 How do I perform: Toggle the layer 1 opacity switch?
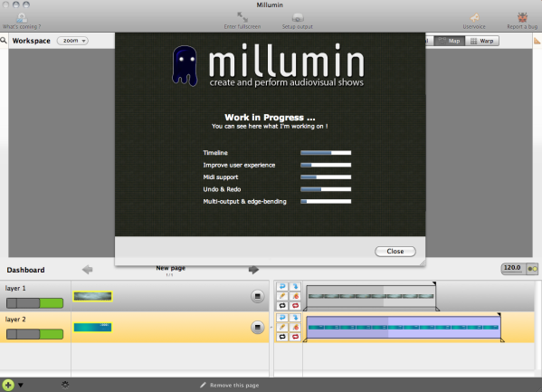click(x=34, y=303)
